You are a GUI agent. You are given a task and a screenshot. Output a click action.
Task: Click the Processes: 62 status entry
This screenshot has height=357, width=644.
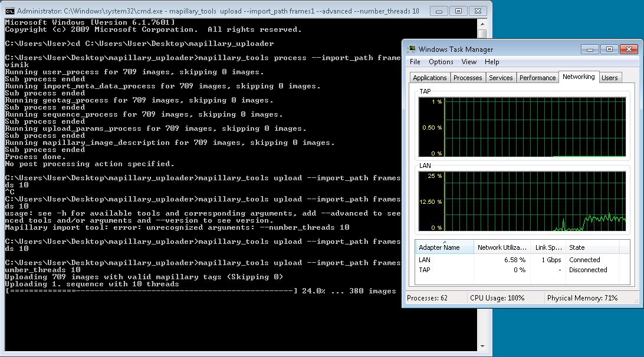(427, 298)
